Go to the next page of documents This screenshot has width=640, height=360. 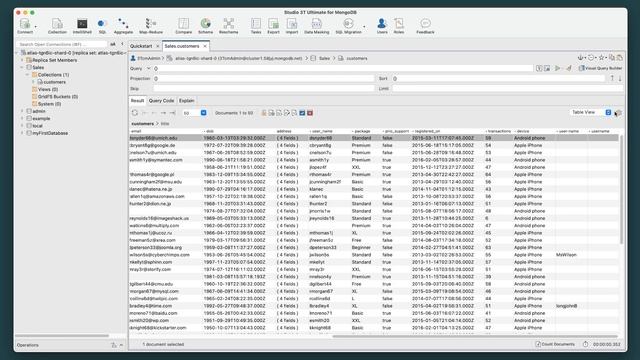coord(163,113)
